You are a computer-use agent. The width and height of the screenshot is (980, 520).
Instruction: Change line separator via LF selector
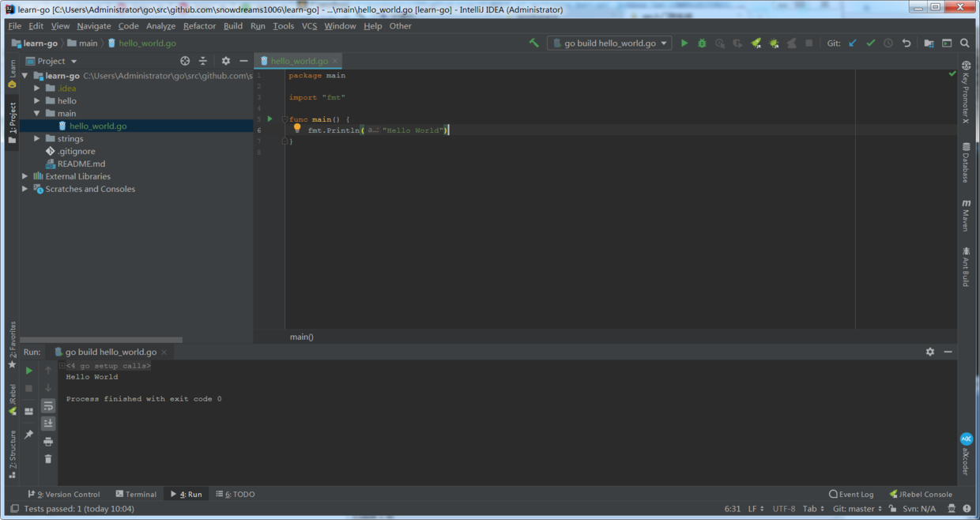(755, 508)
